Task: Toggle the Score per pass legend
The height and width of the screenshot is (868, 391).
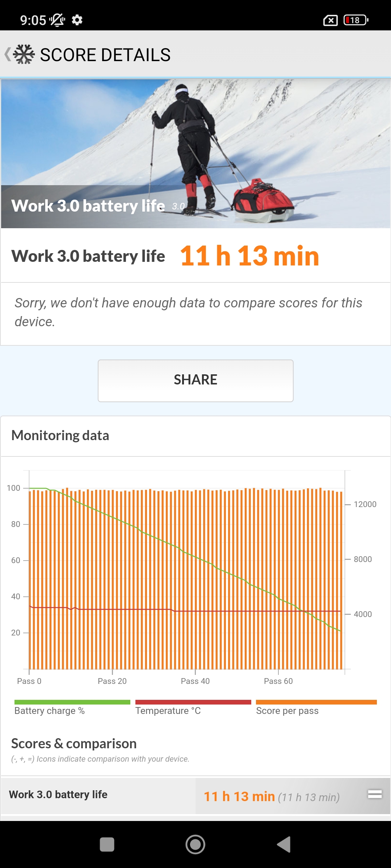Action: click(316, 707)
